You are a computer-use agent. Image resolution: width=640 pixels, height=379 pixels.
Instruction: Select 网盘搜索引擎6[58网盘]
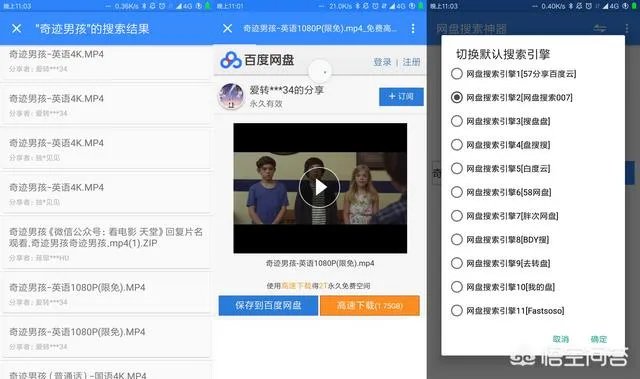pyautogui.click(x=501, y=192)
